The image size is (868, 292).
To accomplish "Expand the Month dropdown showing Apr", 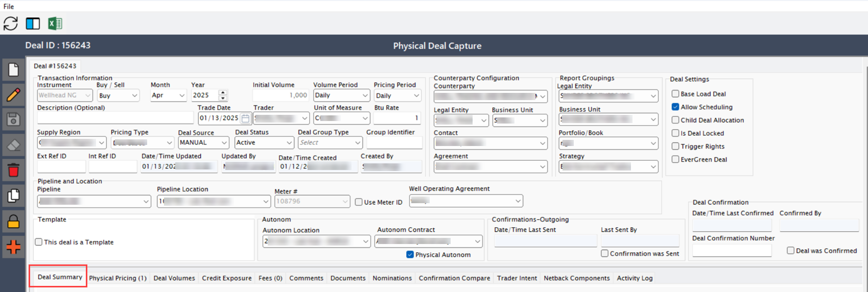I will click(168, 95).
